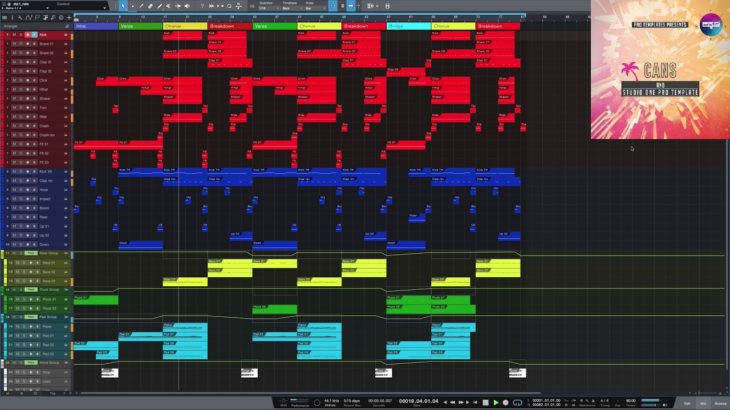Viewport: 730px width, 410px height.
Task: Solo the Crash track
Action: pyautogui.click(x=20, y=126)
